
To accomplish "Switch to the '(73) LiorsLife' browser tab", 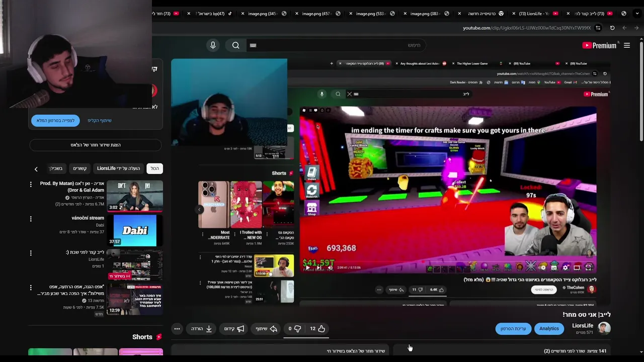I will [x=536, y=14].
